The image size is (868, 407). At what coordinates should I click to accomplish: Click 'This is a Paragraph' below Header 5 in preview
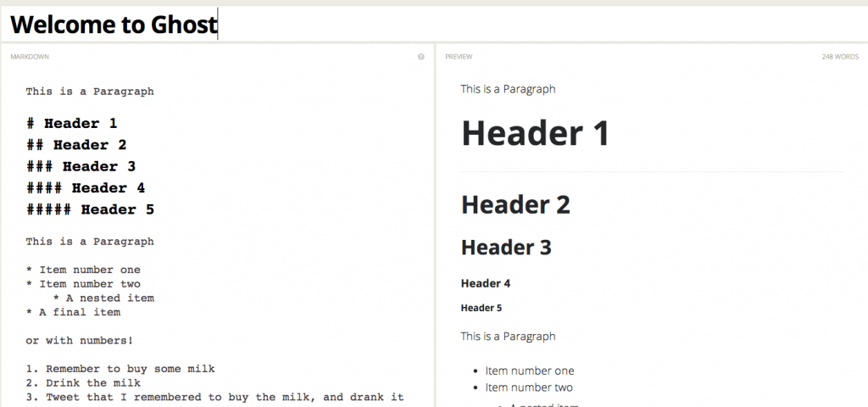click(509, 336)
